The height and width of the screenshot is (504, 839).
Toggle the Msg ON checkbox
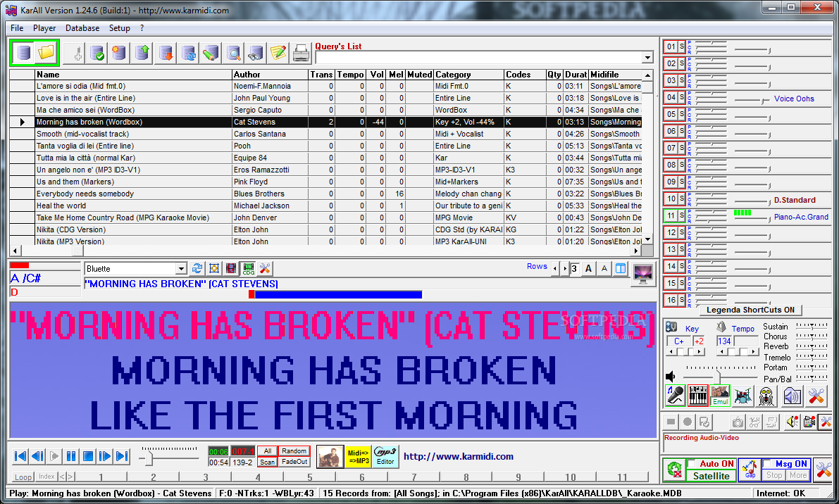(x=766, y=464)
